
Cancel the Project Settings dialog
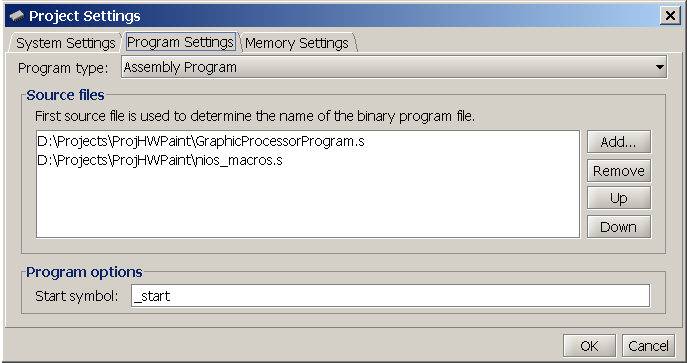coord(648,346)
